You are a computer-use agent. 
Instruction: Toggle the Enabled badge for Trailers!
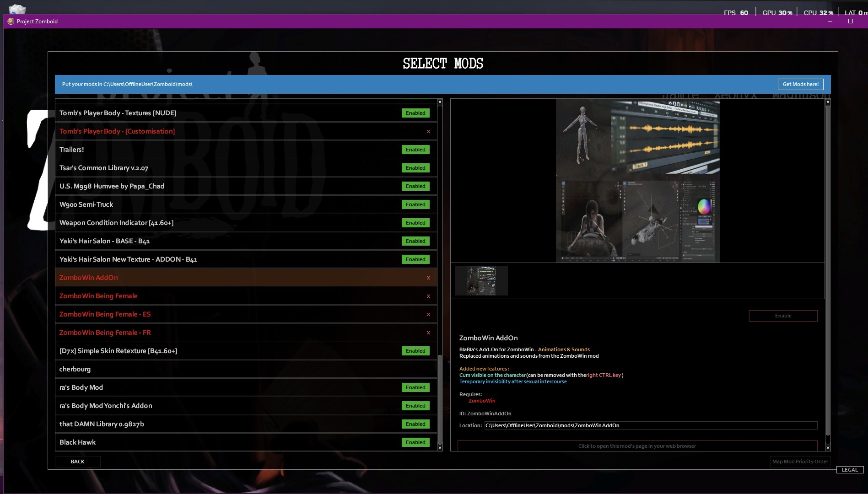click(415, 150)
